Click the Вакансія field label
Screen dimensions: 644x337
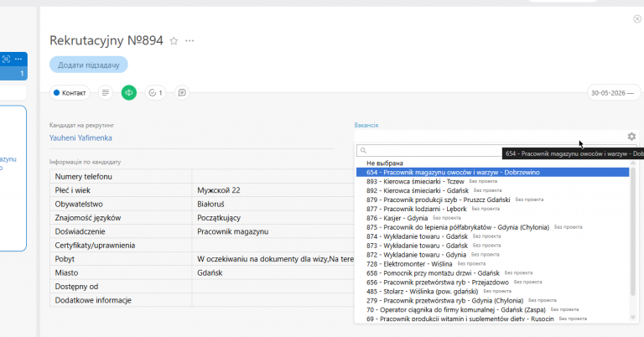point(366,125)
